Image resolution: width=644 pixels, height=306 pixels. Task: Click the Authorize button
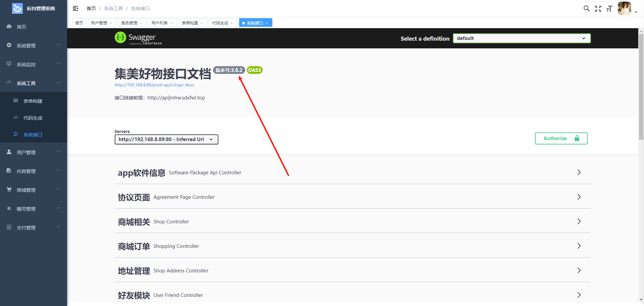561,138
